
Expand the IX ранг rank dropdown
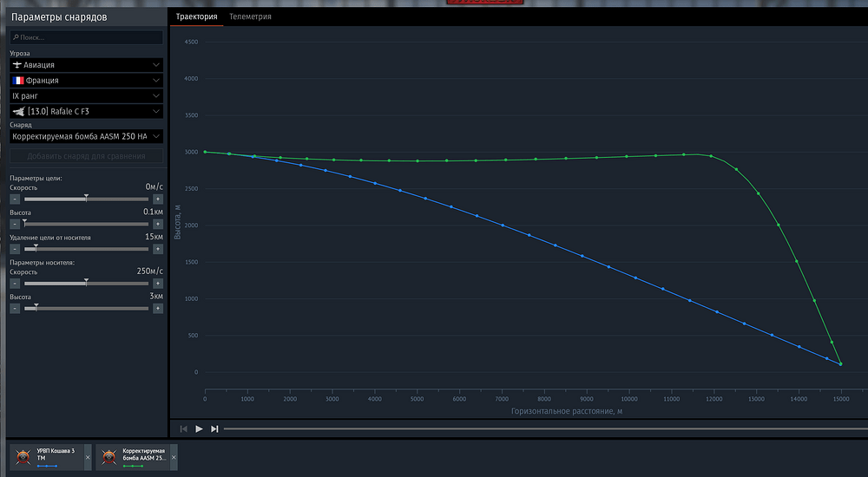point(86,95)
